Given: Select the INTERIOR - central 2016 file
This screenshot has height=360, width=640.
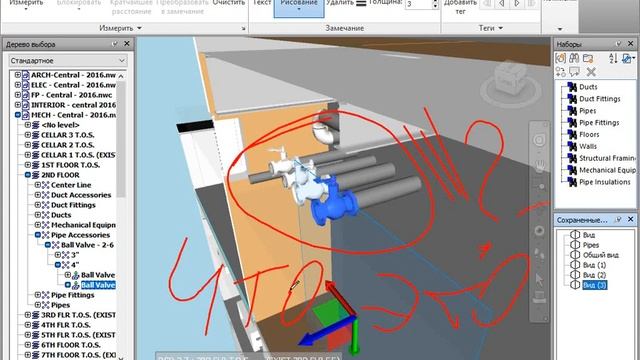Looking at the screenshot, I should click(x=73, y=105).
